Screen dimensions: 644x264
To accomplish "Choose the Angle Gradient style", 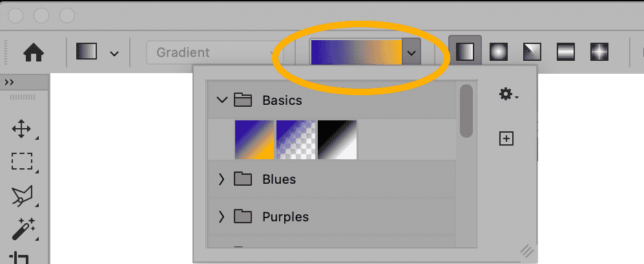I will pos(532,52).
